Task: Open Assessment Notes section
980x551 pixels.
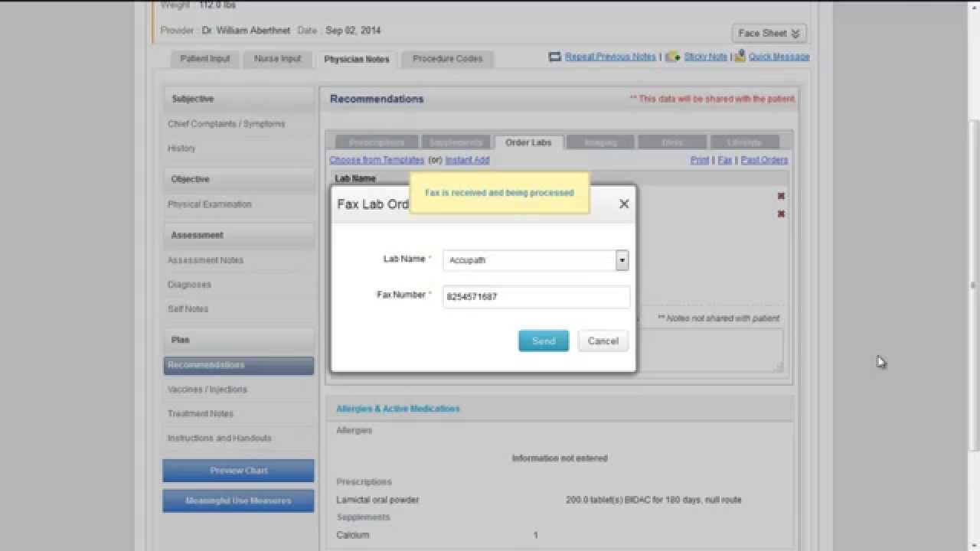Action: pyautogui.click(x=206, y=260)
